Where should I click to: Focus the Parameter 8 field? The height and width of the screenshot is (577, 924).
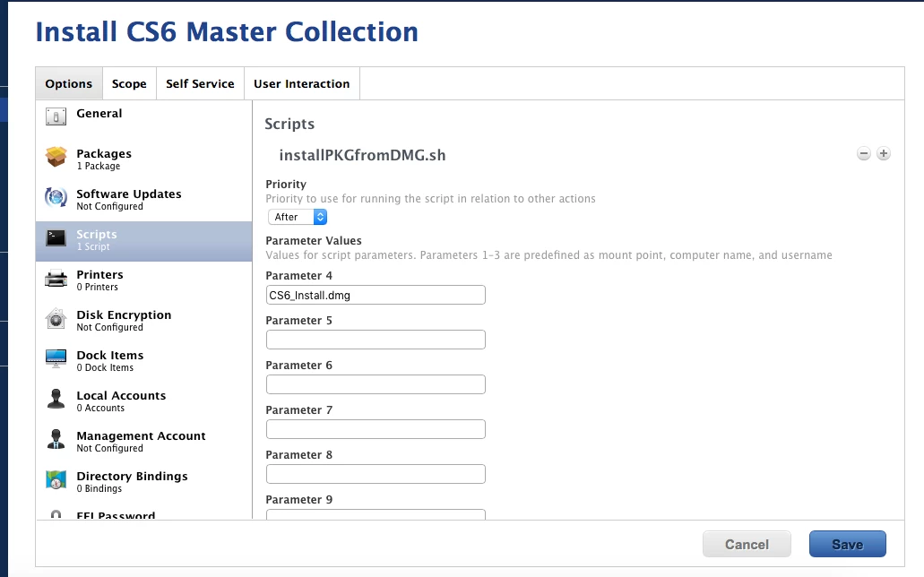pos(376,474)
